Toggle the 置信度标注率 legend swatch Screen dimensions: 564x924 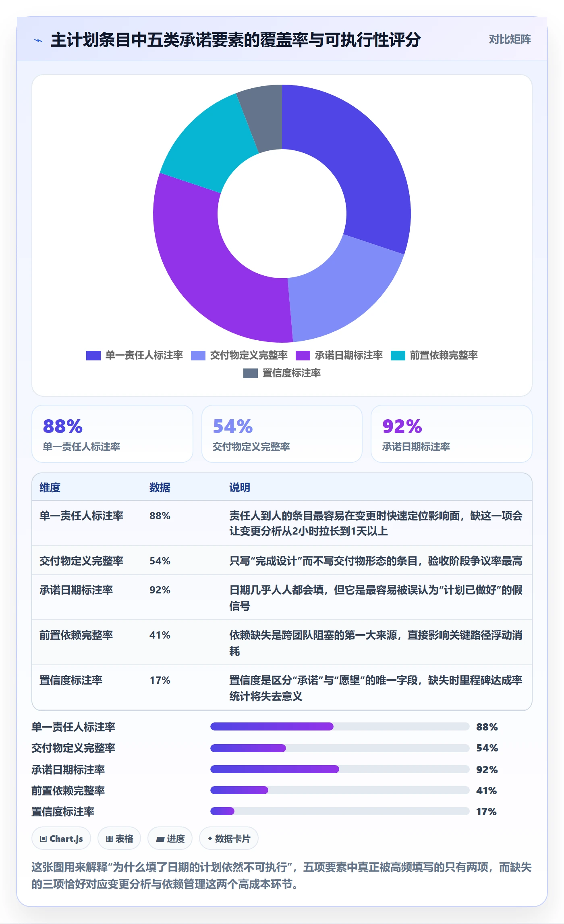[x=250, y=373]
